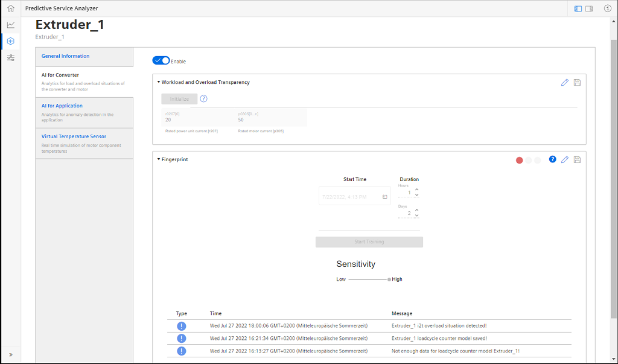Save the Workload and Overload Transparency settings

(577, 82)
